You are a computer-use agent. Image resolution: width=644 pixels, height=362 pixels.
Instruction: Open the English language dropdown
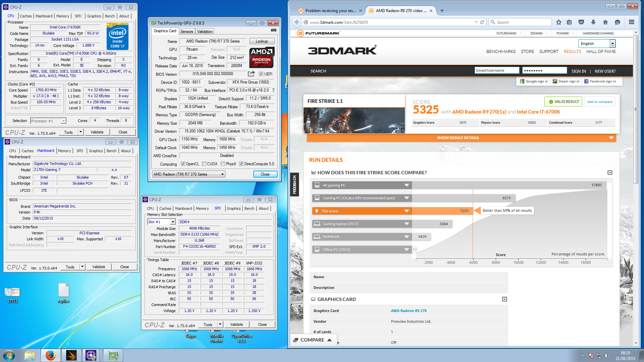[597, 44]
